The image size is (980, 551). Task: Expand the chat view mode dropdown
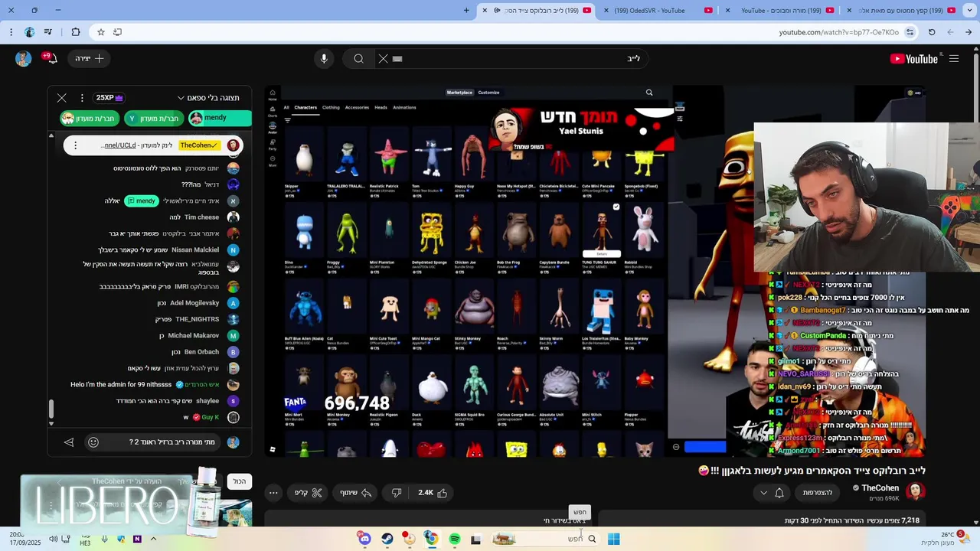(208, 98)
